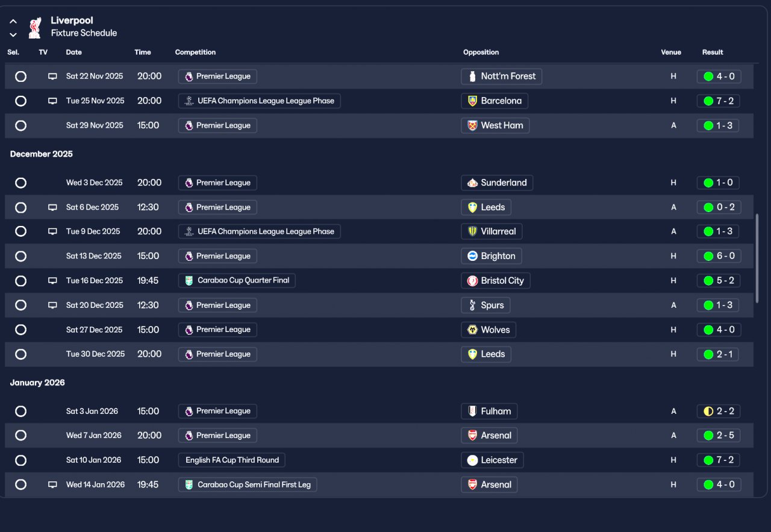The width and height of the screenshot is (771, 532).
Task: Sort fixtures by the Date column header
Action: coord(74,52)
